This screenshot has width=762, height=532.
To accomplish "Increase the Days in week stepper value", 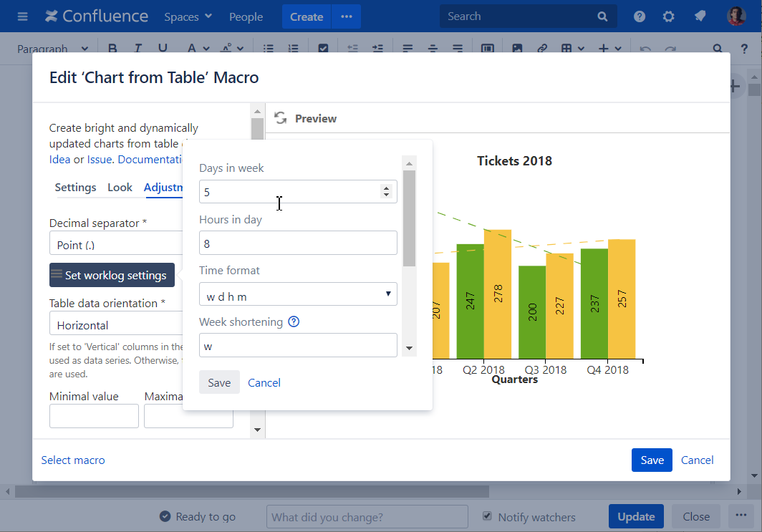I will click(x=386, y=188).
